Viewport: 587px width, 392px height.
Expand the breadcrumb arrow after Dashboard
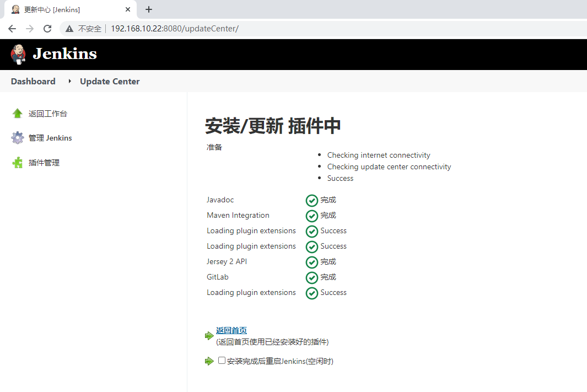point(69,81)
